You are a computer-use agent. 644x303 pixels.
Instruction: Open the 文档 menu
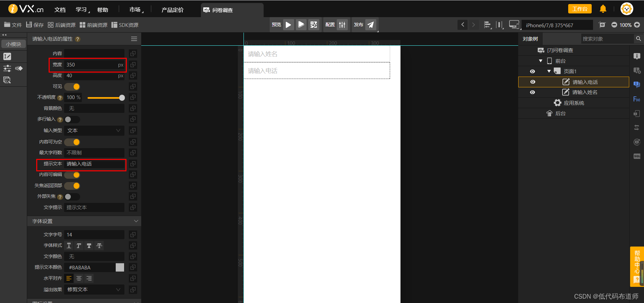(60, 10)
